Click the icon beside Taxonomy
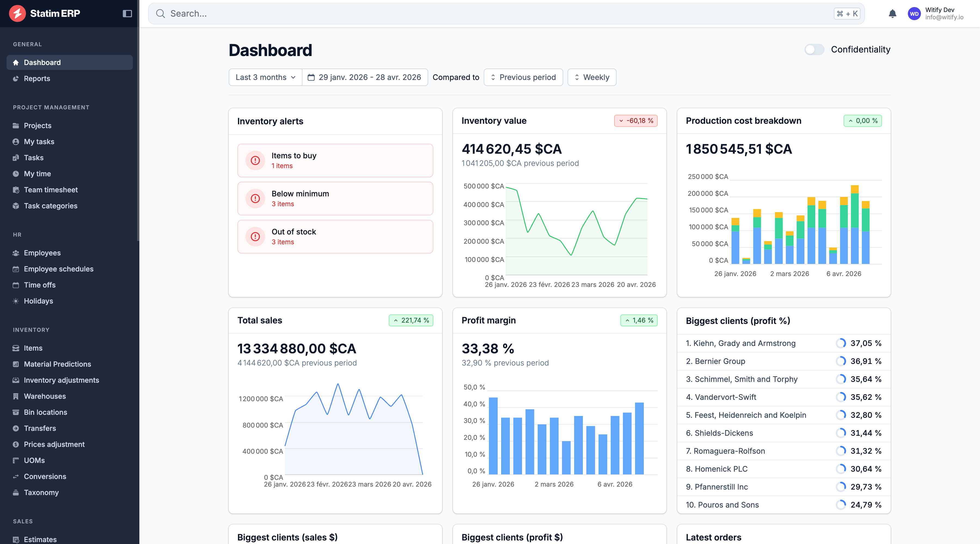980x544 pixels. coord(16,493)
